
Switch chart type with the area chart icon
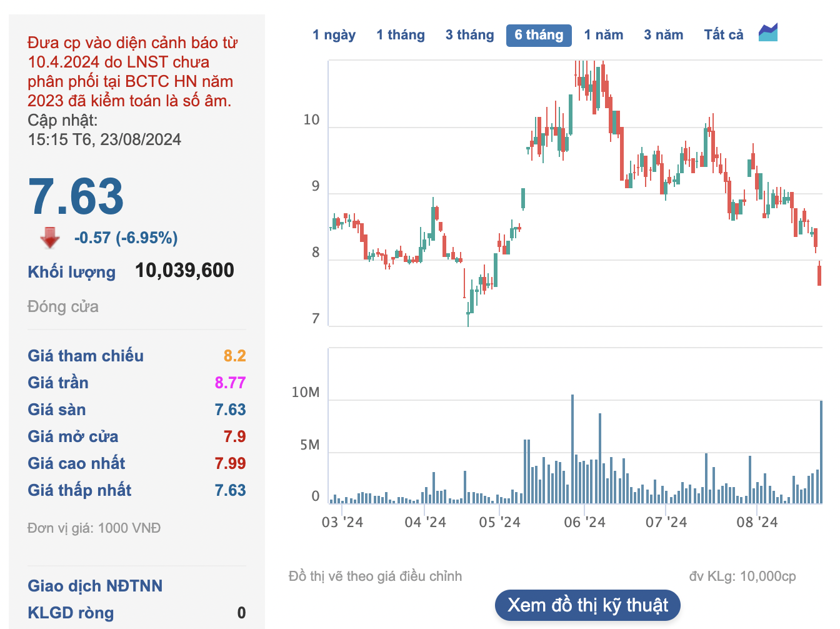768,33
